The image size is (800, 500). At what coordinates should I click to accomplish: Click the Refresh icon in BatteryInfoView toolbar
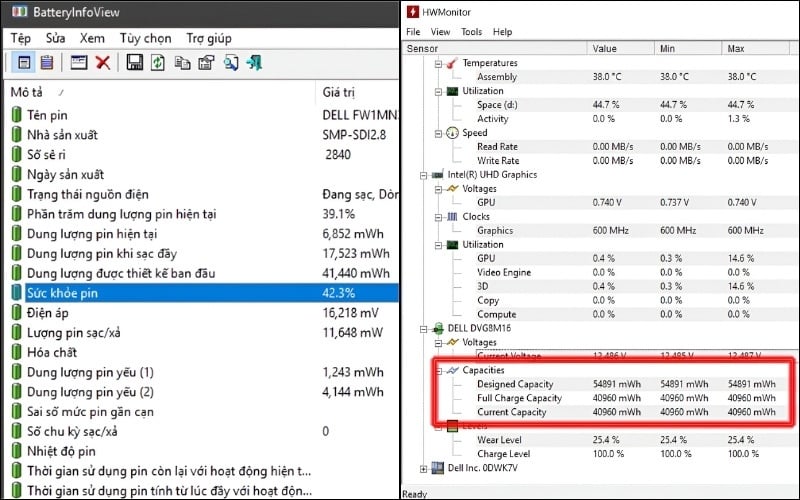pos(158,63)
